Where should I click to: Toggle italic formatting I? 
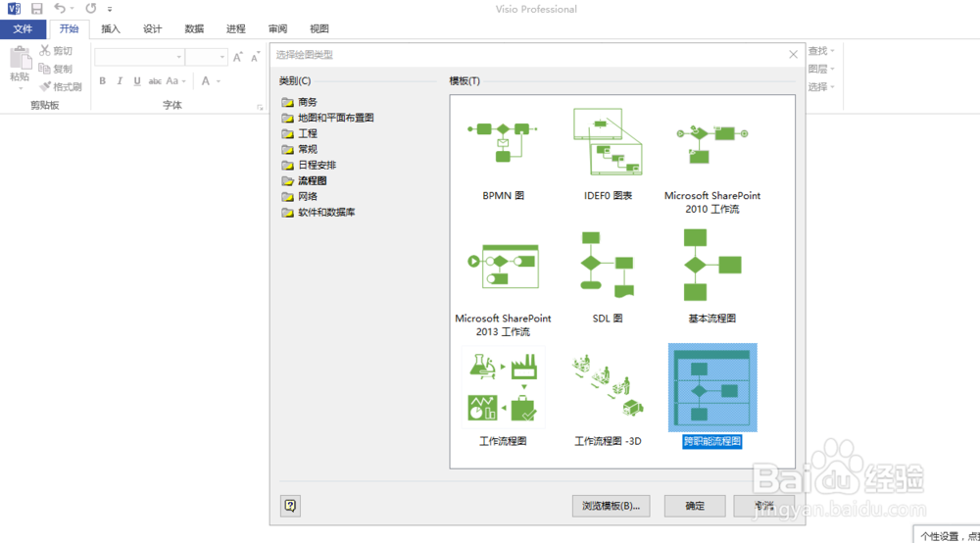click(x=120, y=80)
